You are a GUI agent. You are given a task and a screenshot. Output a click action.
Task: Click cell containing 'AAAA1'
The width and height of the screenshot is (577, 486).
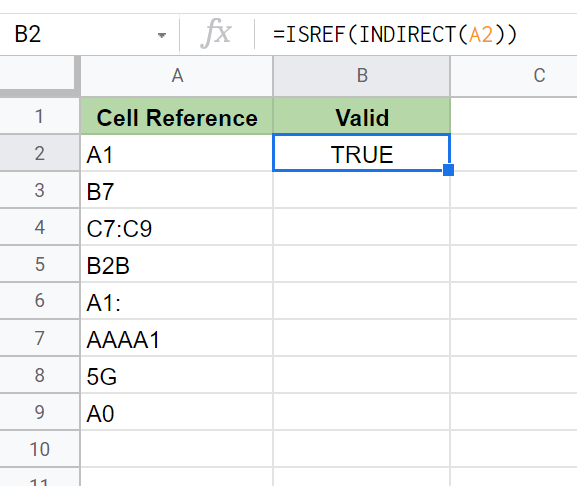pyautogui.click(x=177, y=338)
